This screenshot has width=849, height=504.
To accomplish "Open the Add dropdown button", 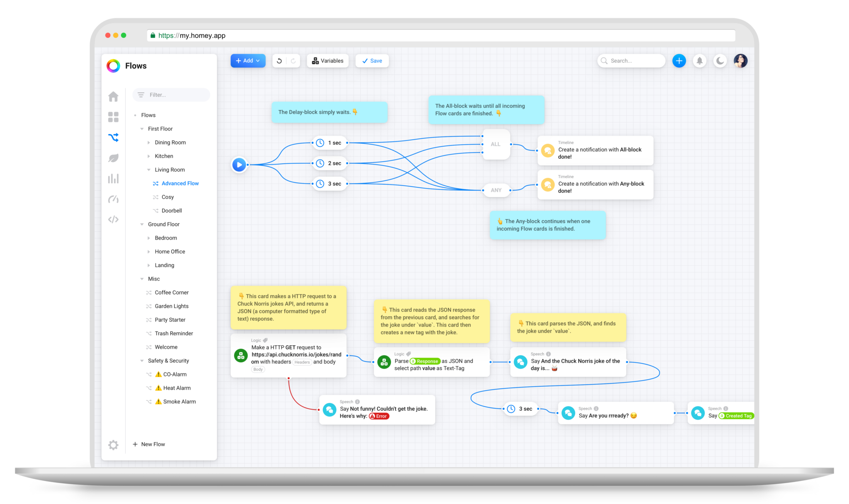I will (248, 61).
